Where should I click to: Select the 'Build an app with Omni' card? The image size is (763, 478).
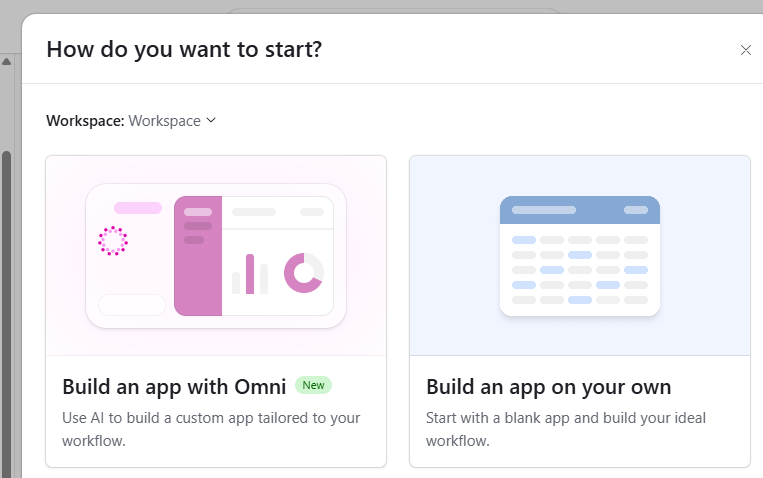pyautogui.click(x=216, y=312)
